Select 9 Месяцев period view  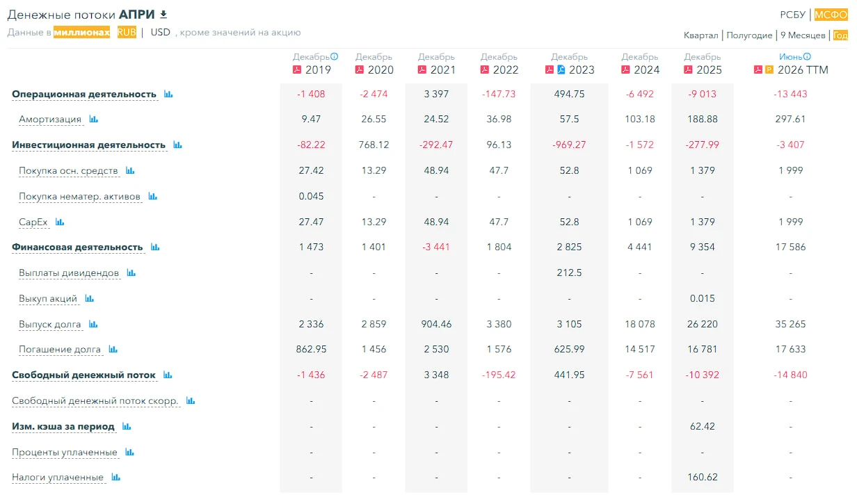pyautogui.click(x=803, y=35)
